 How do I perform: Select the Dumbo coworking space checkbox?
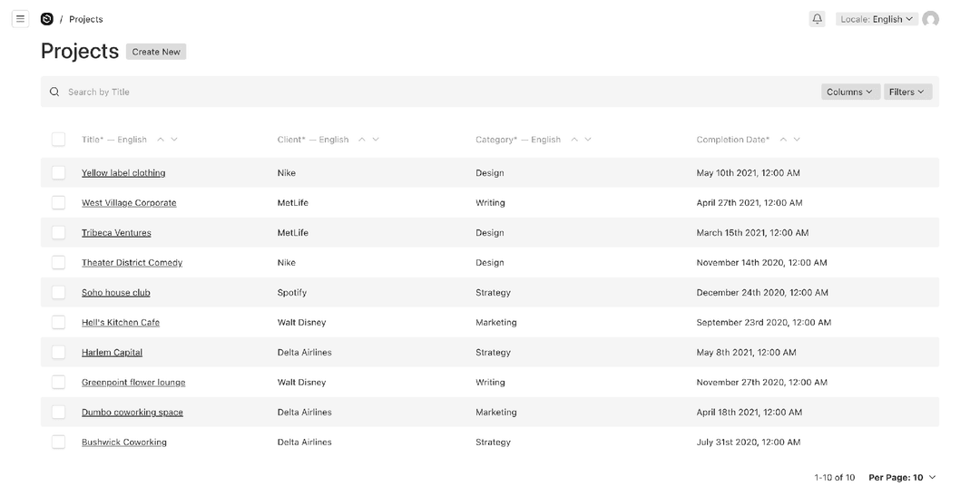(x=58, y=413)
